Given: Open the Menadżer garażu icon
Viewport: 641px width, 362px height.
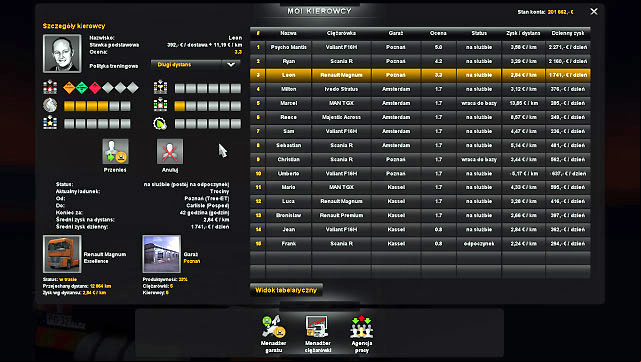Looking at the screenshot, I should [x=273, y=327].
